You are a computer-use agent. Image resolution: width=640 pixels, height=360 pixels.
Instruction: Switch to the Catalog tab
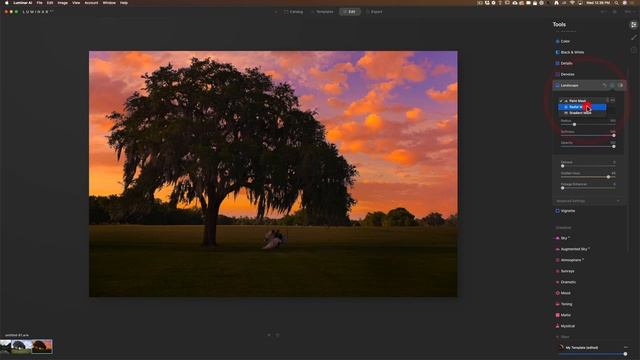coord(293,12)
